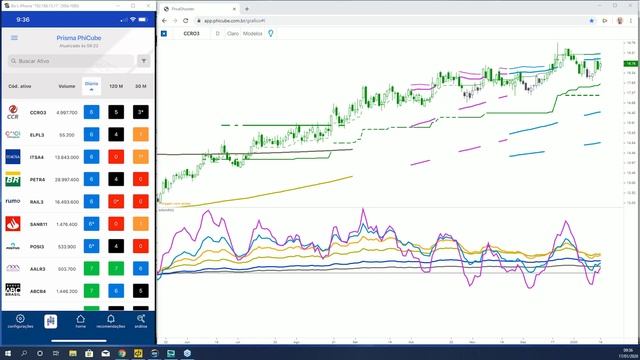This screenshot has width=640, height=360.
Task: Select the ABCB4 ABC Brasil logo
Action: 13,290
